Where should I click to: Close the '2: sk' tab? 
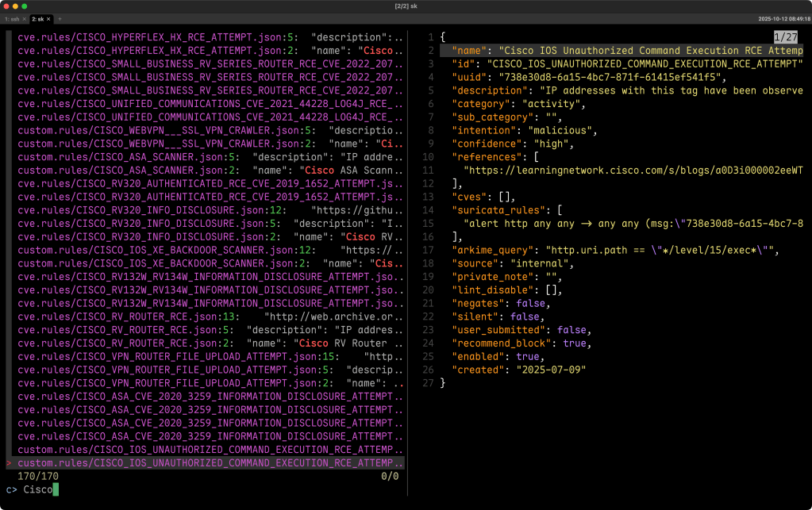coord(48,18)
